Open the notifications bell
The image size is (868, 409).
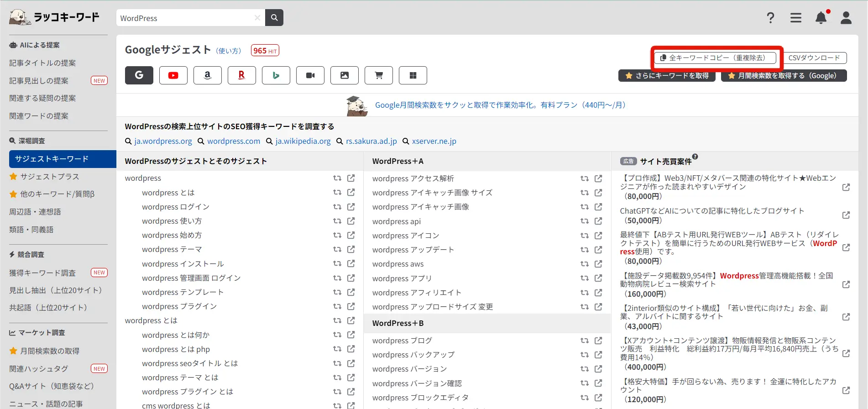tap(821, 18)
